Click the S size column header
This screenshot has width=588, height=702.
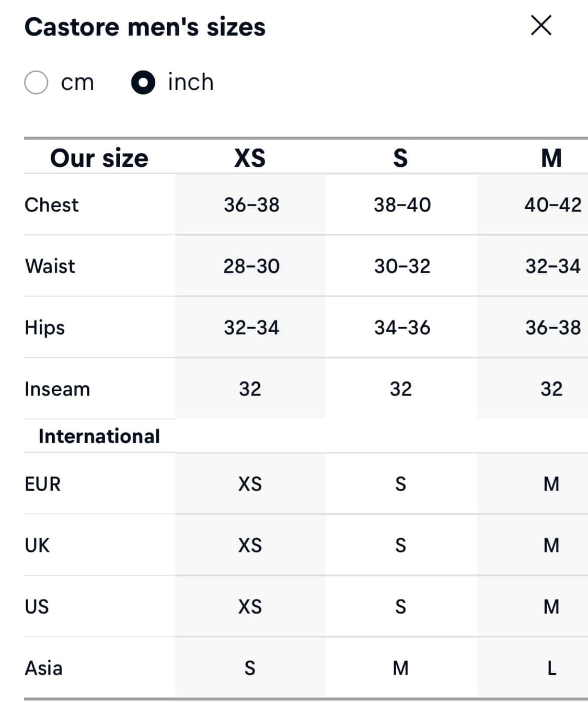click(400, 158)
